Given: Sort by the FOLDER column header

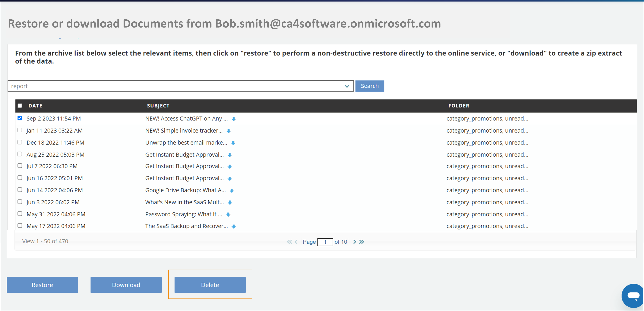Looking at the screenshot, I should [x=458, y=106].
